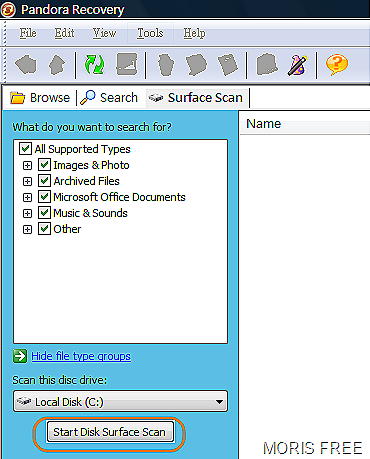Select the Images & Photo label text

coord(91,165)
